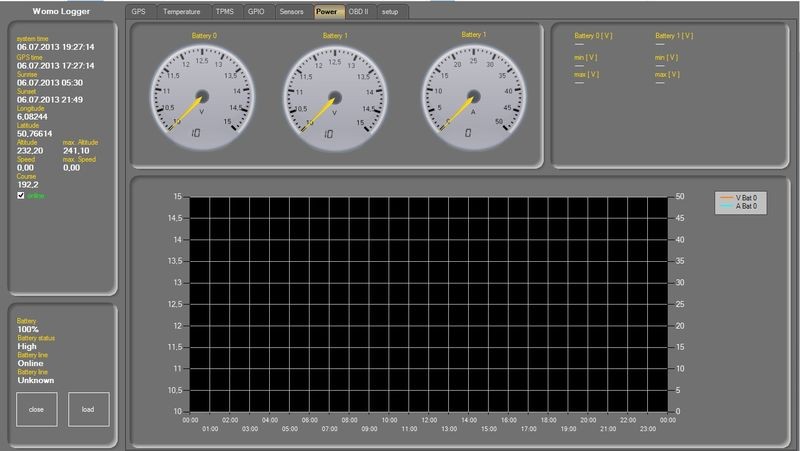Click the load button
Screen dimensions: 800x451
tap(88, 409)
